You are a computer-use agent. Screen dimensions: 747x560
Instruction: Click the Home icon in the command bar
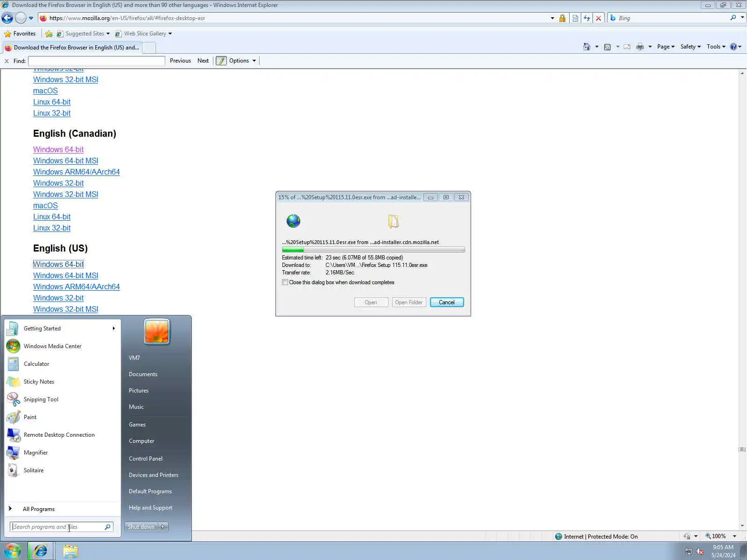tap(587, 47)
